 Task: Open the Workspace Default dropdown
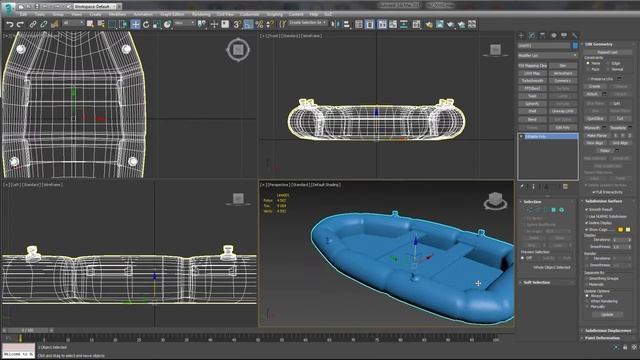coord(94,7)
